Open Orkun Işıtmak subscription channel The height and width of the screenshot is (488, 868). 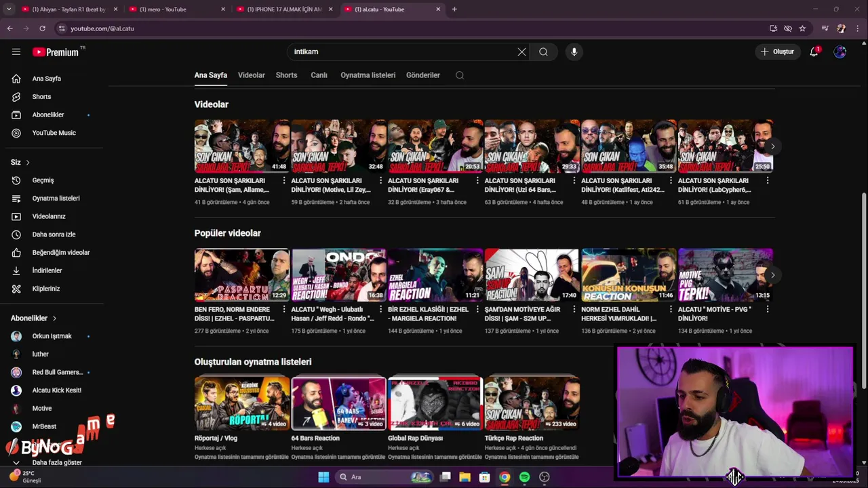52,336
